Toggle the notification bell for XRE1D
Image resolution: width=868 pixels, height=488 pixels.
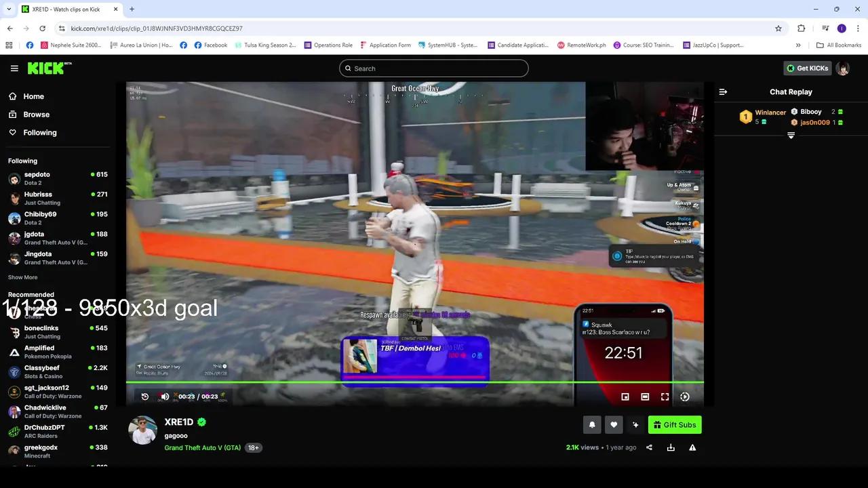pyautogui.click(x=591, y=424)
